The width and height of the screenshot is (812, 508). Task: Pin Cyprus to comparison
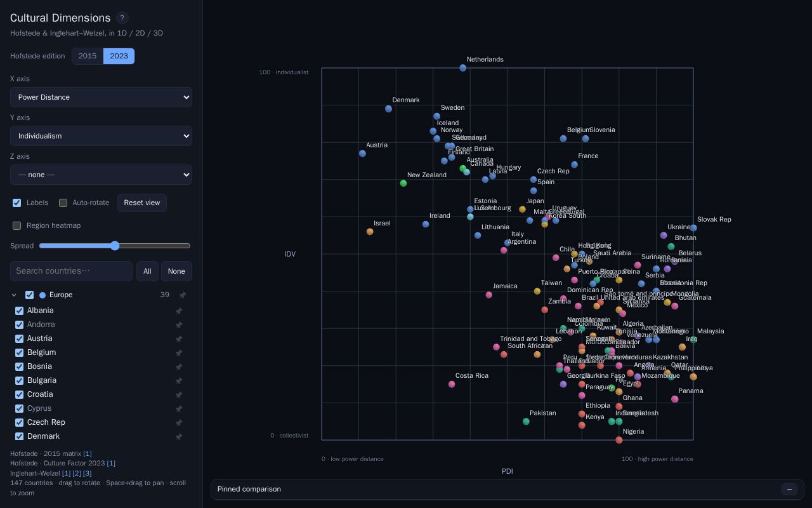pos(179,408)
